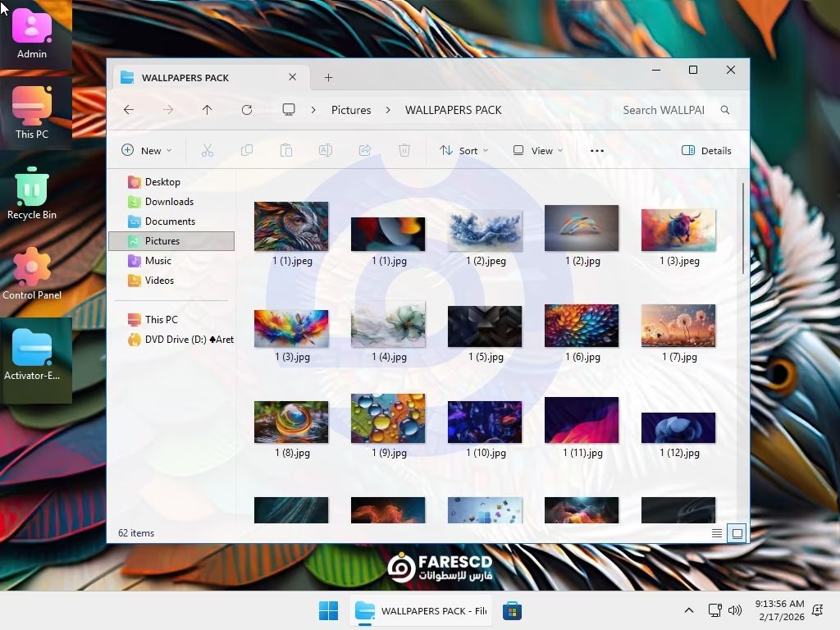The height and width of the screenshot is (630, 840).
Task: Expand the New dropdown menu
Action: 147,151
